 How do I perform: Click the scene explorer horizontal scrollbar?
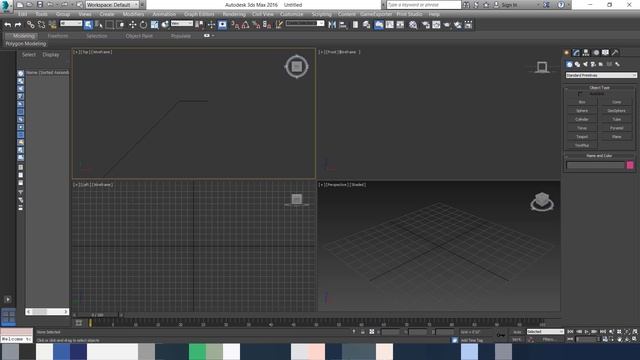(47, 311)
